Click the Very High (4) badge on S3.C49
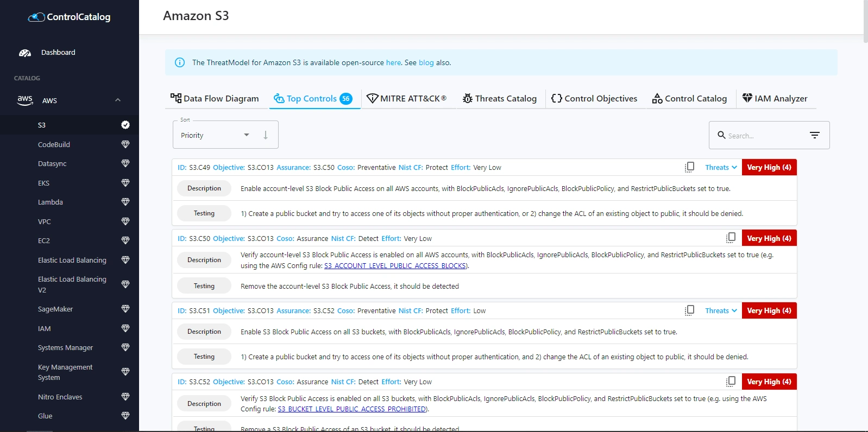868x432 pixels. (769, 167)
